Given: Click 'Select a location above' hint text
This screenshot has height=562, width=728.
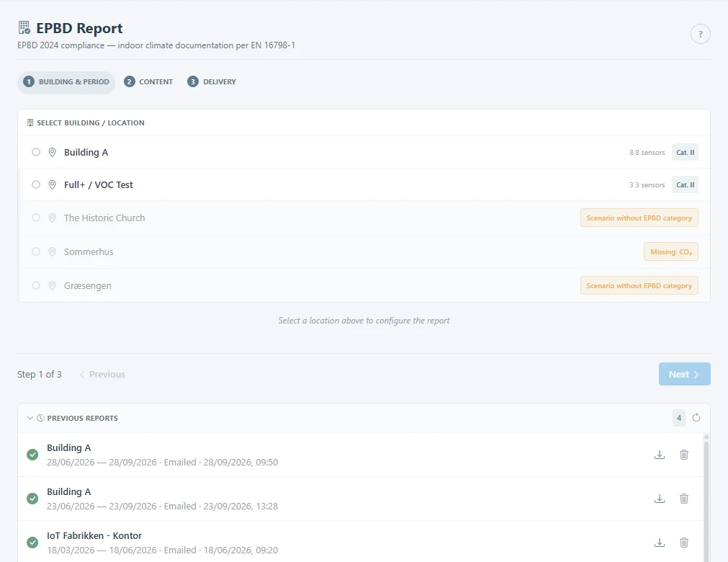Looking at the screenshot, I should point(364,321).
